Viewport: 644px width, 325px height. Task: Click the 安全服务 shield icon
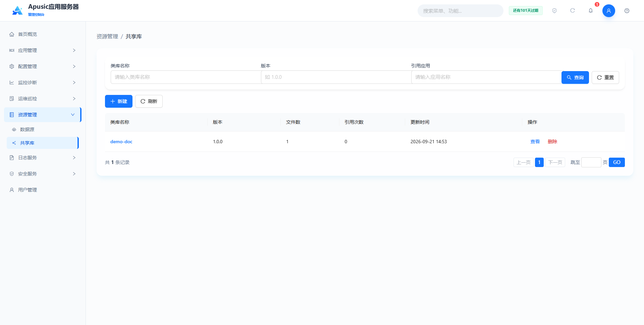click(x=12, y=174)
